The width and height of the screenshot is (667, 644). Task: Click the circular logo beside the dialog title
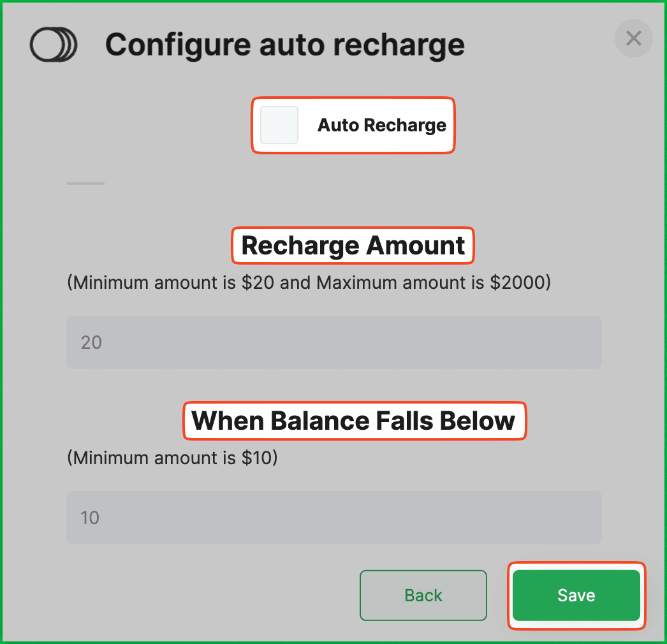[54, 45]
